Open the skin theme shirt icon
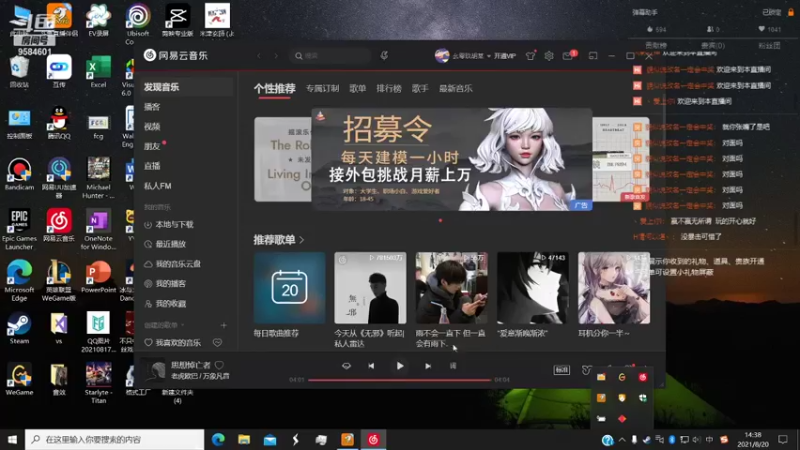800x450 pixels. coord(531,56)
